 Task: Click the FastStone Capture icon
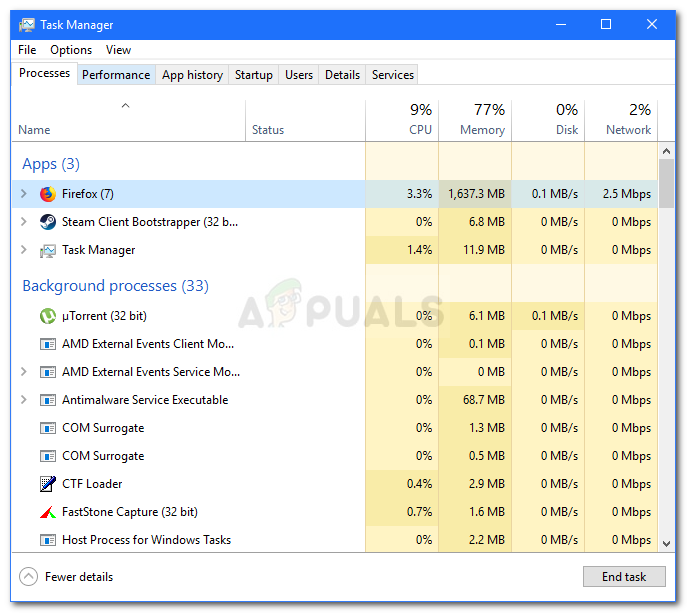[x=48, y=512]
